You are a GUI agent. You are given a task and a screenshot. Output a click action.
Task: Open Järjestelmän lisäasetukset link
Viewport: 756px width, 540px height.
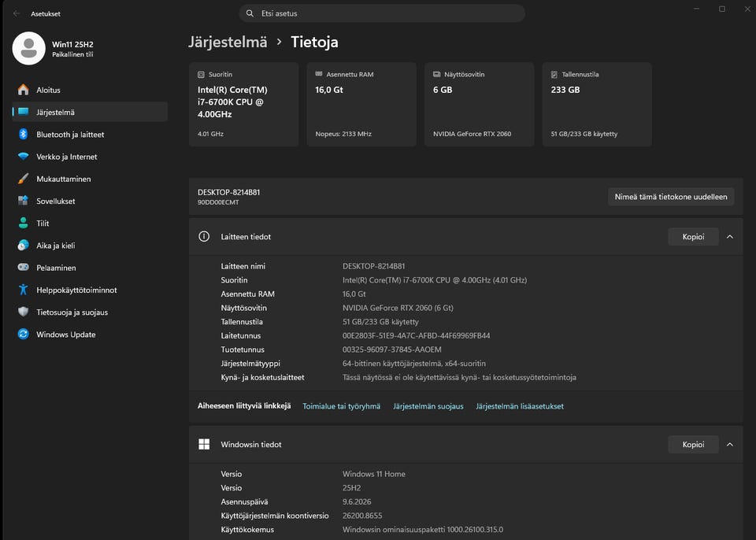(x=520, y=406)
